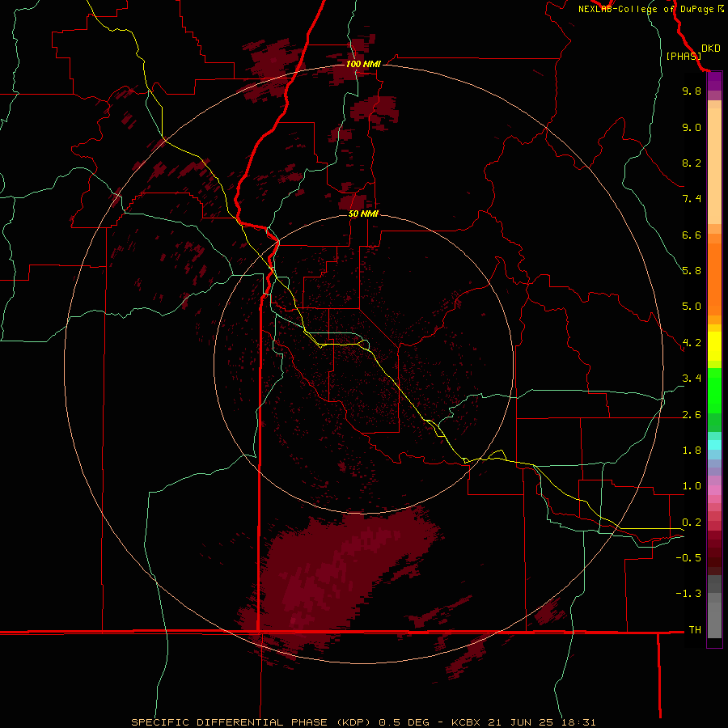This screenshot has height=728, width=728.
Task: Click the 0.2 scale value
Action: click(692, 523)
